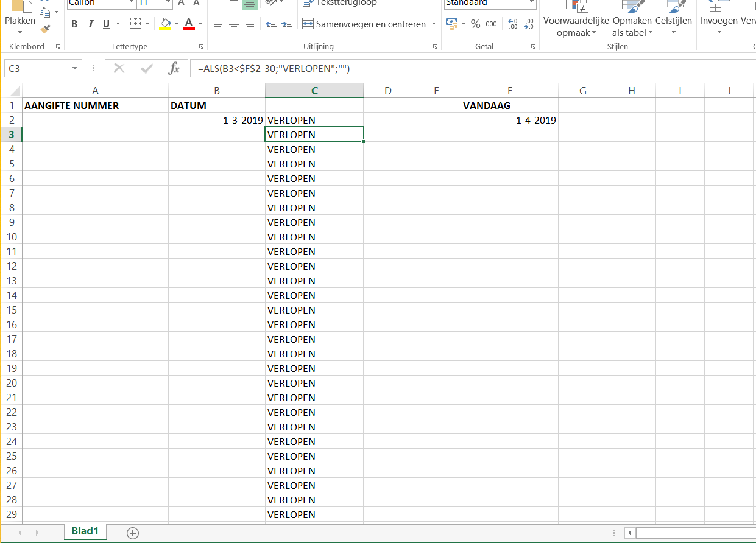Toggle italic formatting
The image size is (756, 543).
click(x=91, y=24)
